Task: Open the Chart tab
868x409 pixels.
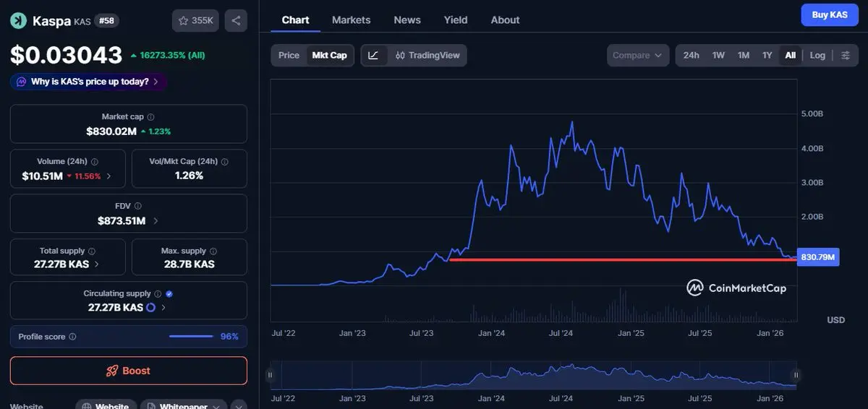Action: coord(295,20)
